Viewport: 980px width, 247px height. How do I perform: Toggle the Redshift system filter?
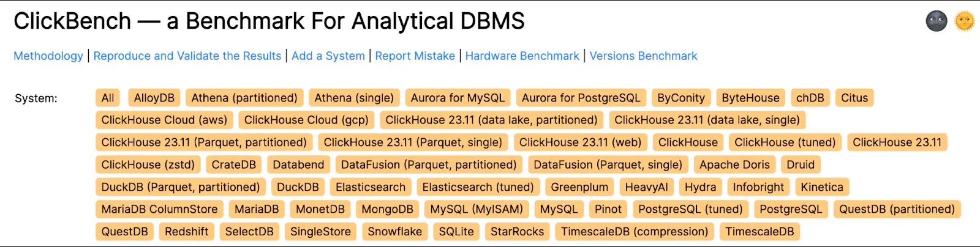pyautogui.click(x=187, y=232)
